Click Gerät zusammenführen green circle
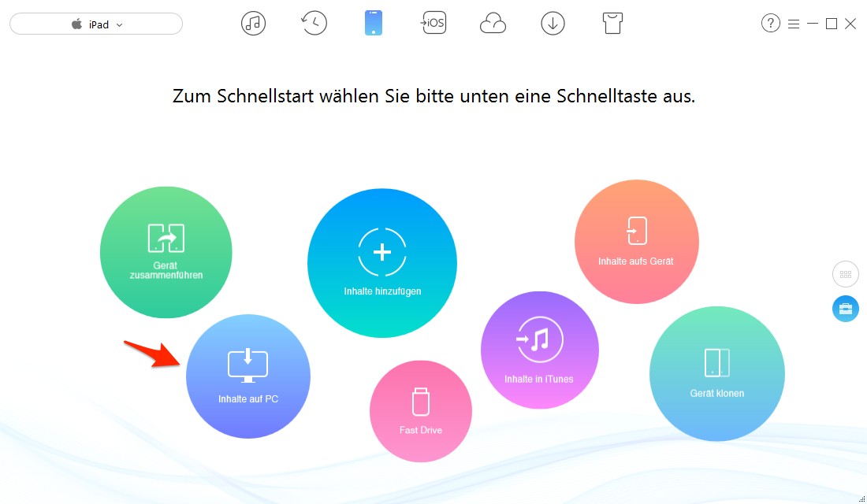Image resolution: width=867 pixels, height=504 pixels. [x=166, y=252]
